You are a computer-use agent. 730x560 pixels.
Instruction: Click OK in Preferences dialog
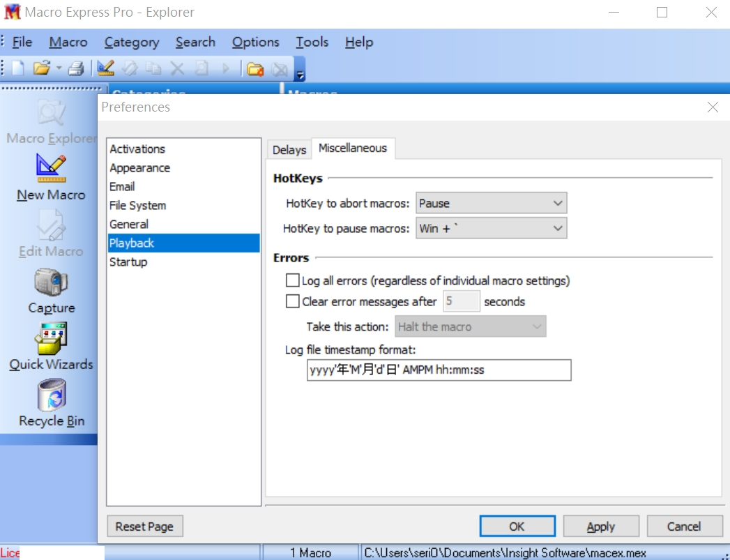(x=517, y=527)
